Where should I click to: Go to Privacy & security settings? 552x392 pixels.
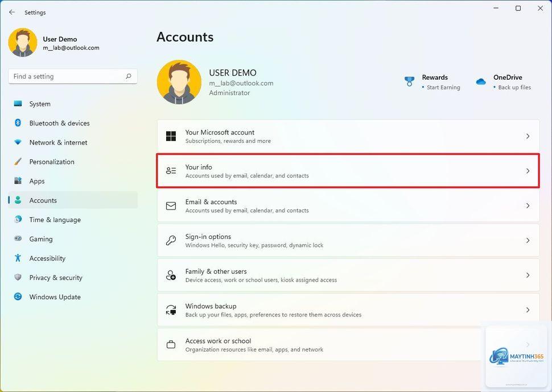(x=73, y=278)
